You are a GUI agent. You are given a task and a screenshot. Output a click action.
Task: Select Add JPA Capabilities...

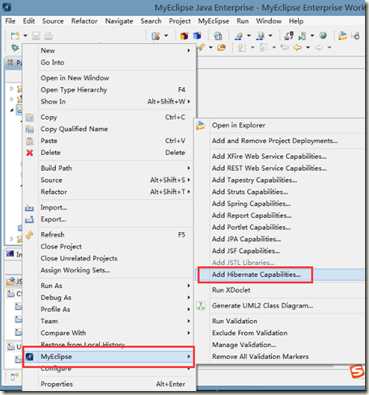(x=246, y=239)
